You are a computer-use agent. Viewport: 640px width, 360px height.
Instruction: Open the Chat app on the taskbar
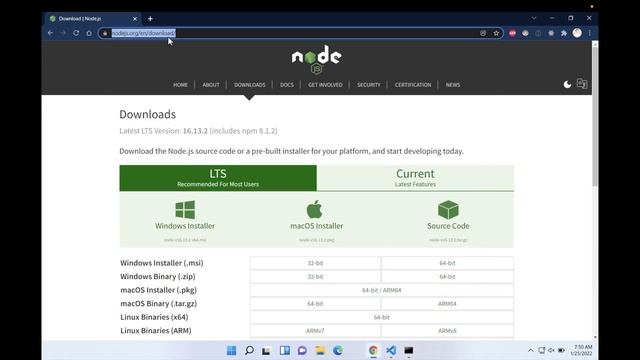[x=302, y=350]
